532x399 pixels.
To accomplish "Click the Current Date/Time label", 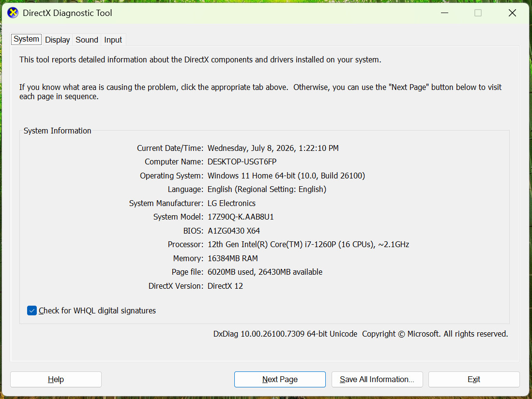I will click(170, 148).
